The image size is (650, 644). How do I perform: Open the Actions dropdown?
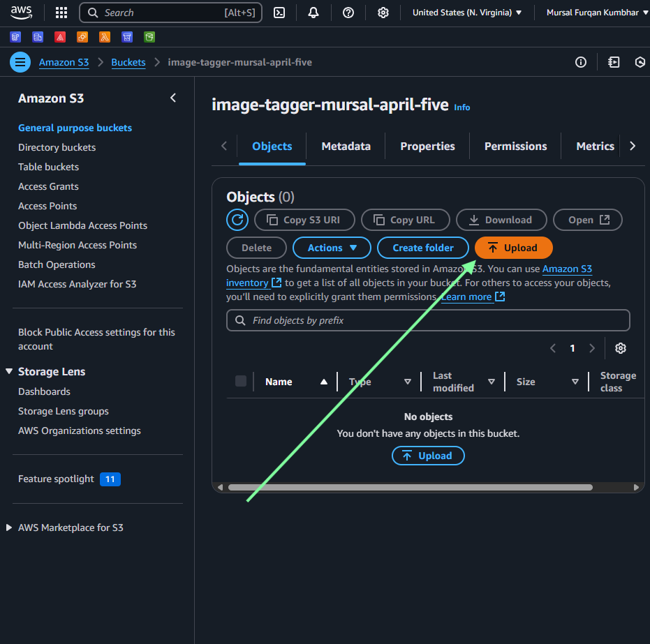pyautogui.click(x=332, y=248)
